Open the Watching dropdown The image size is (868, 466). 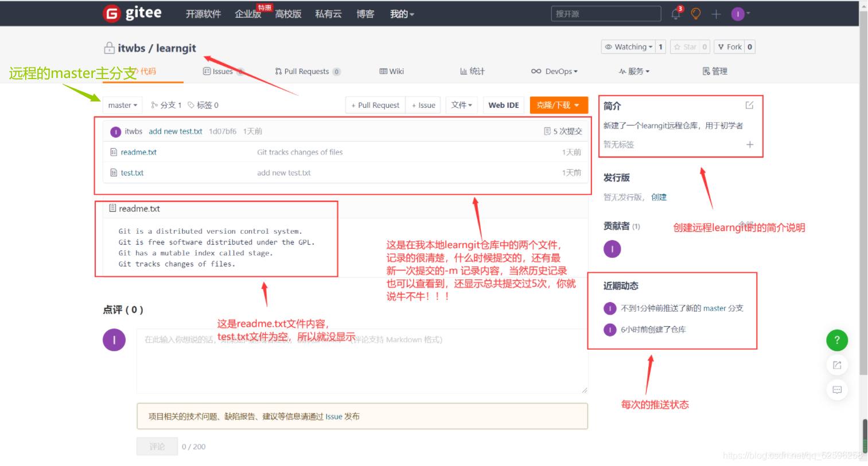pyautogui.click(x=628, y=47)
